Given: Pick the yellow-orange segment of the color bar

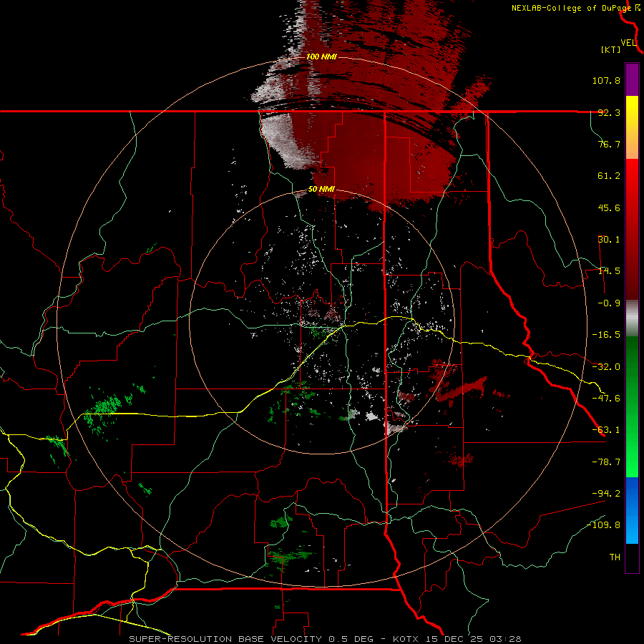Looking at the screenshot, I should point(632,127).
